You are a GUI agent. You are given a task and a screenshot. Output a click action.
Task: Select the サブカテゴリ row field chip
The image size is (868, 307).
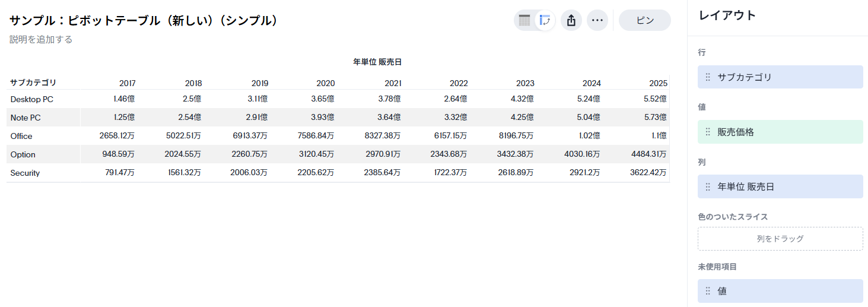780,77
